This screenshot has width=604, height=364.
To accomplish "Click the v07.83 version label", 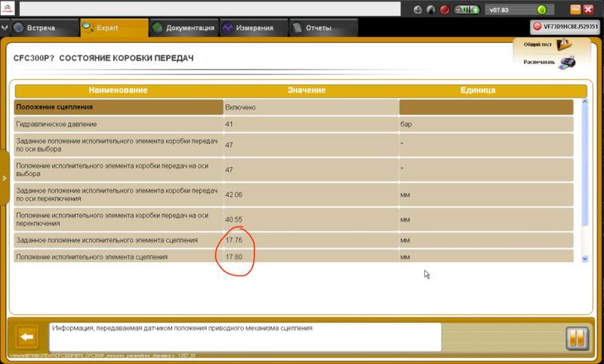I will (499, 10).
